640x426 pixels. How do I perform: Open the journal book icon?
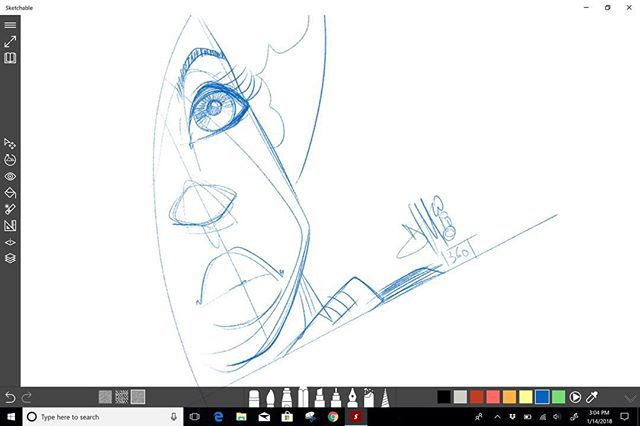coord(10,58)
